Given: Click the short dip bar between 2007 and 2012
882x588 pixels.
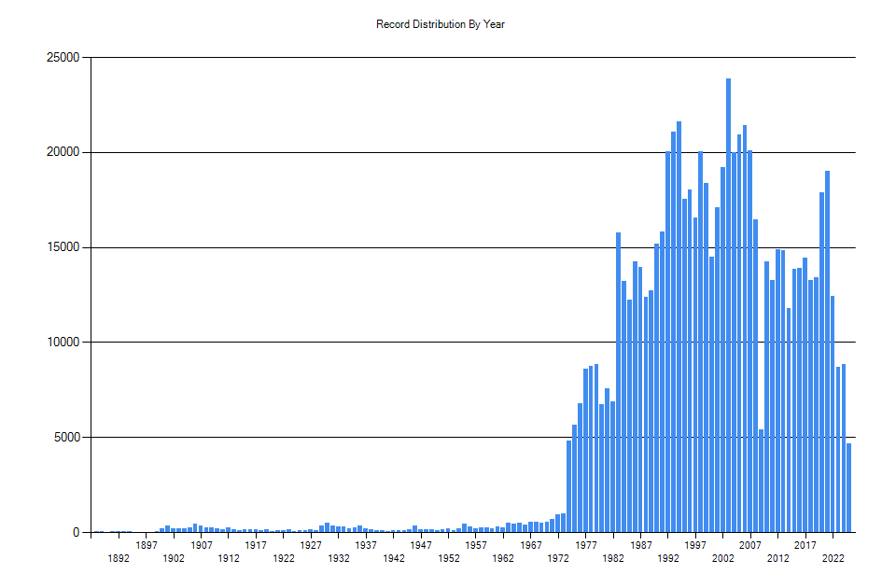Looking at the screenshot, I should pos(762,481).
